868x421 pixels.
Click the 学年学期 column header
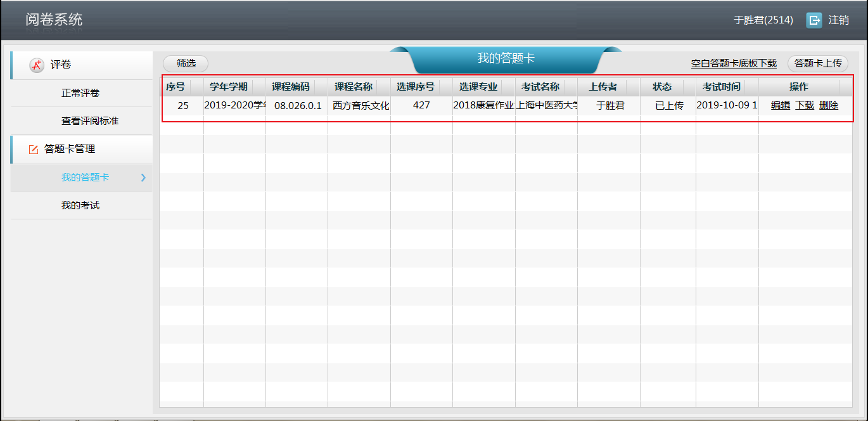click(229, 87)
